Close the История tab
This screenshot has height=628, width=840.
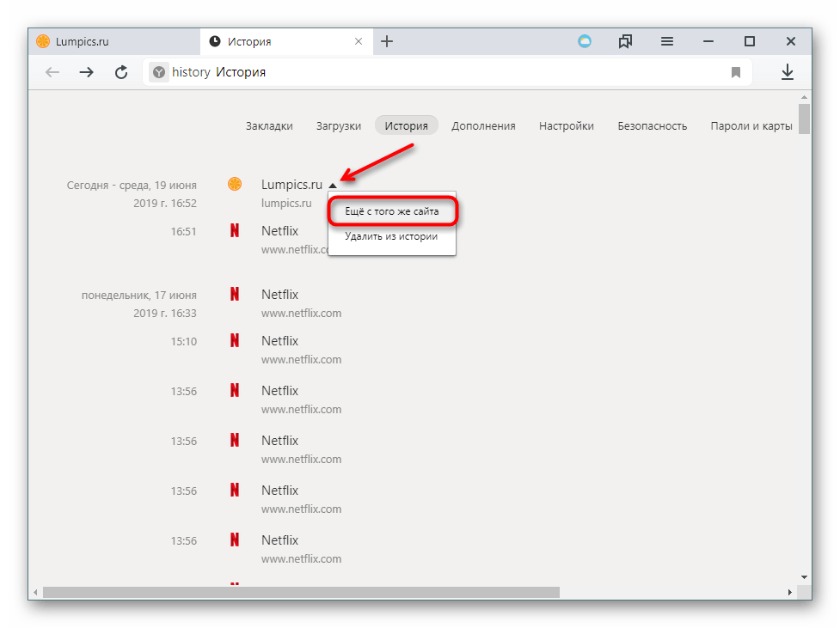(x=359, y=41)
